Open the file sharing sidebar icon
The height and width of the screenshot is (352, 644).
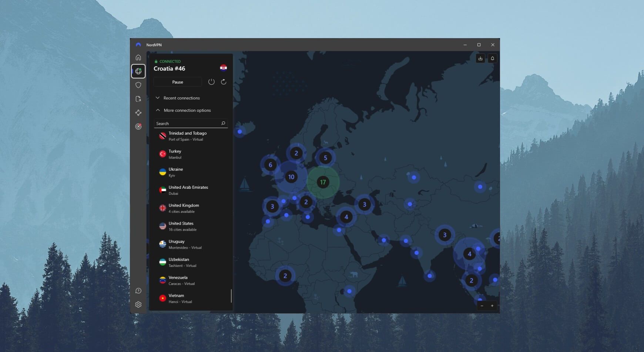pos(138,99)
